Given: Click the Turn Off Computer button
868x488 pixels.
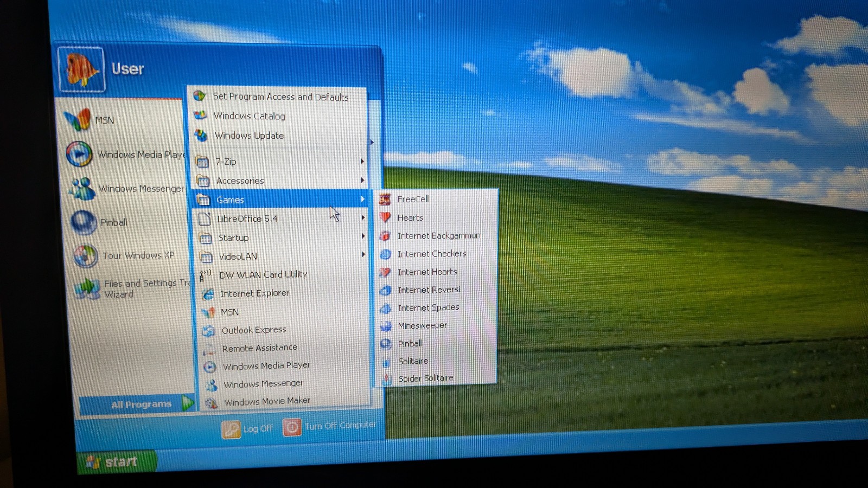Looking at the screenshot, I should (330, 426).
